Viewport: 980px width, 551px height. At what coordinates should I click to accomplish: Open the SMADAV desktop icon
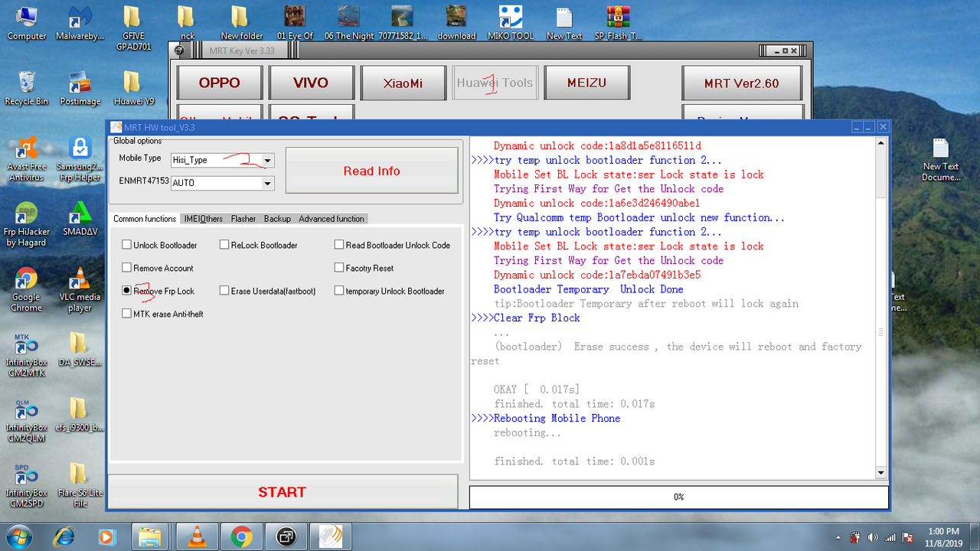click(80, 218)
